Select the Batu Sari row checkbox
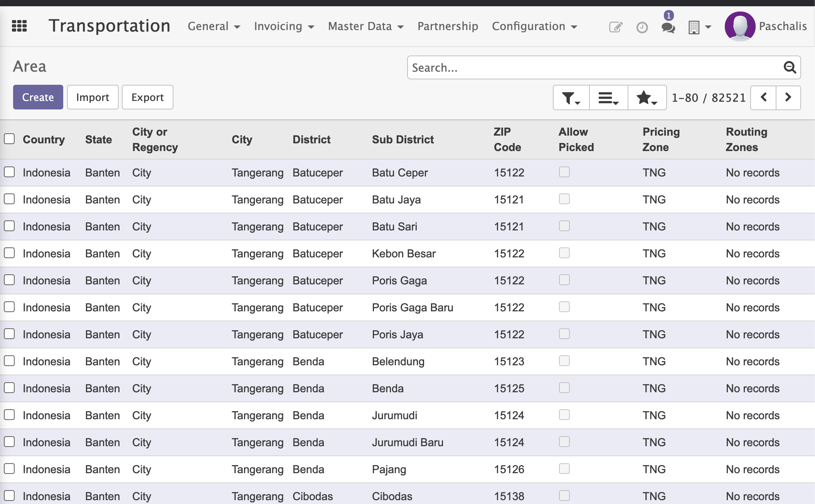Image resolution: width=815 pixels, height=504 pixels. (x=9, y=226)
